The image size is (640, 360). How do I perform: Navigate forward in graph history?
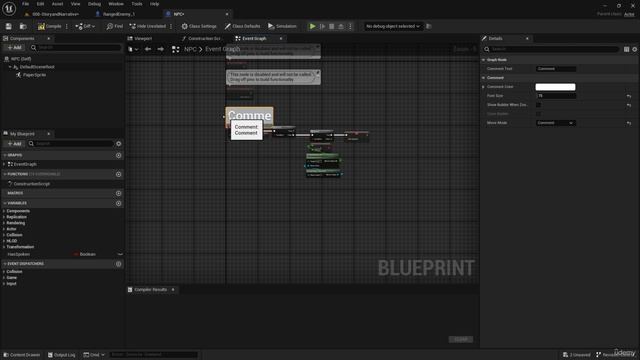pyautogui.click(x=160, y=49)
